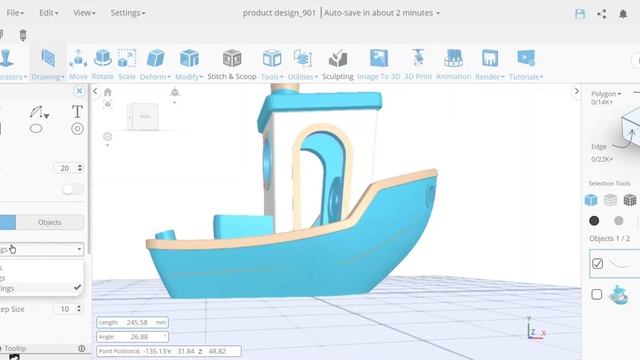
Task: Toggle the switch in drawing panel
Action: pyautogui.click(x=73, y=189)
